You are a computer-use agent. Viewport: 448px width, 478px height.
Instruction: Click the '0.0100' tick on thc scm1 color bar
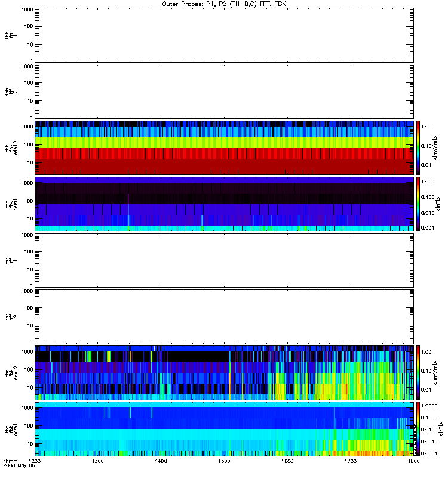(429, 430)
